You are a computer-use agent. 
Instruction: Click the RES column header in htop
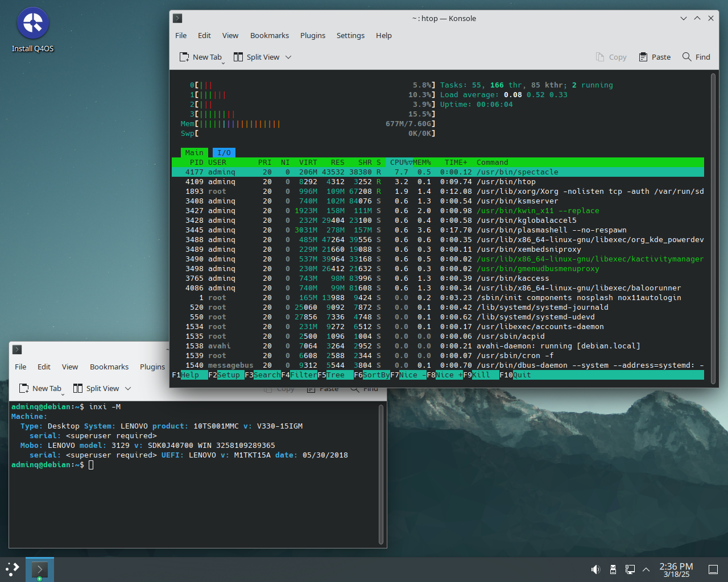[338, 163]
